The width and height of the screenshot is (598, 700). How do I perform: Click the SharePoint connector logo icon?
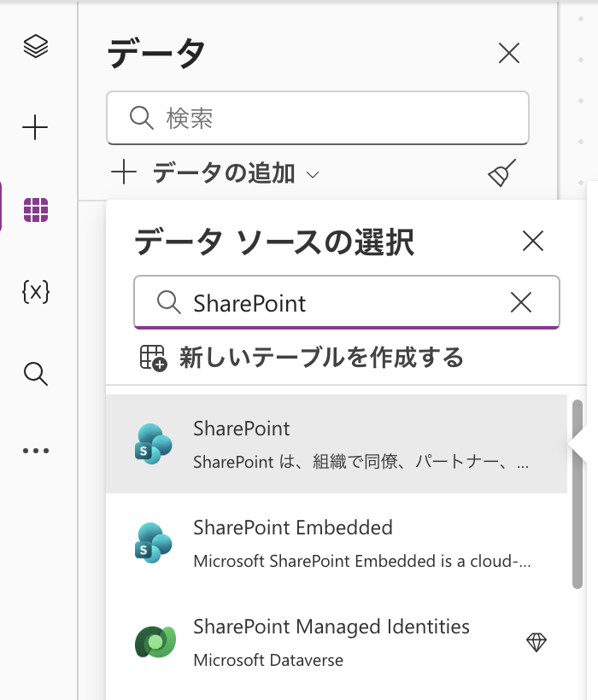(x=154, y=444)
